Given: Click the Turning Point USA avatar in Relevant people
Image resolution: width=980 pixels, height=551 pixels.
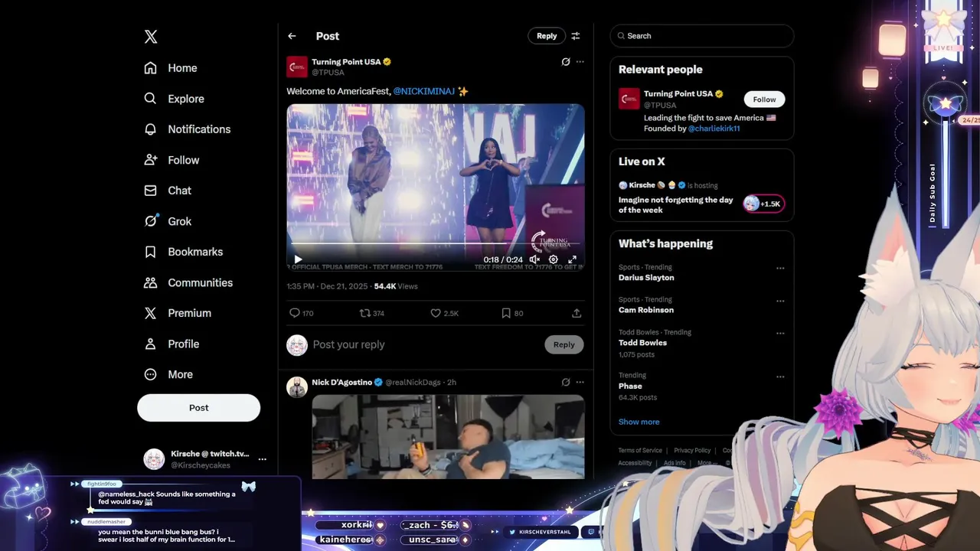Looking at the screenshot, I should (629, 99).
